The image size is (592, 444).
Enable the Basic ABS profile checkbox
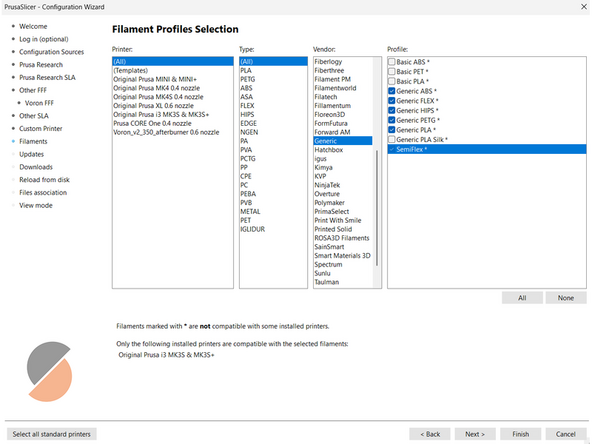tap(392, 62)
